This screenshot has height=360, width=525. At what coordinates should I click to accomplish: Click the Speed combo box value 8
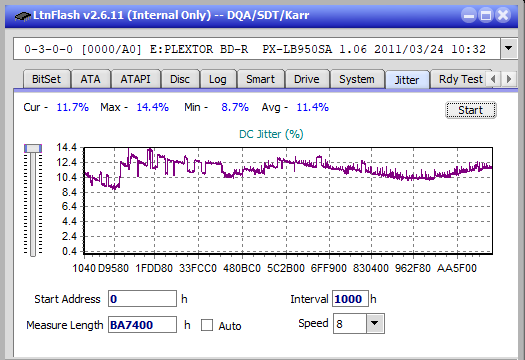(x=350, y=323)
